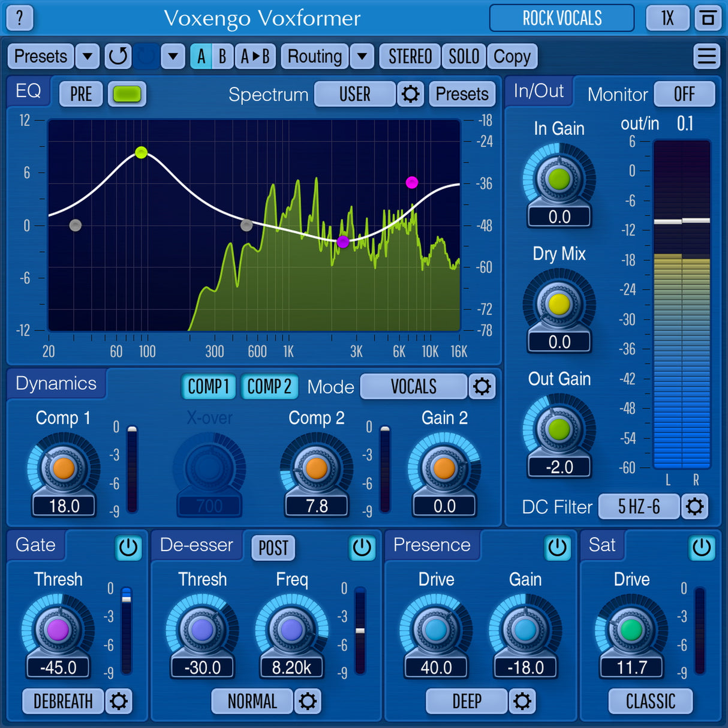
Task: Open the Presets dropdown arrow
Action: tap(88, 56)
